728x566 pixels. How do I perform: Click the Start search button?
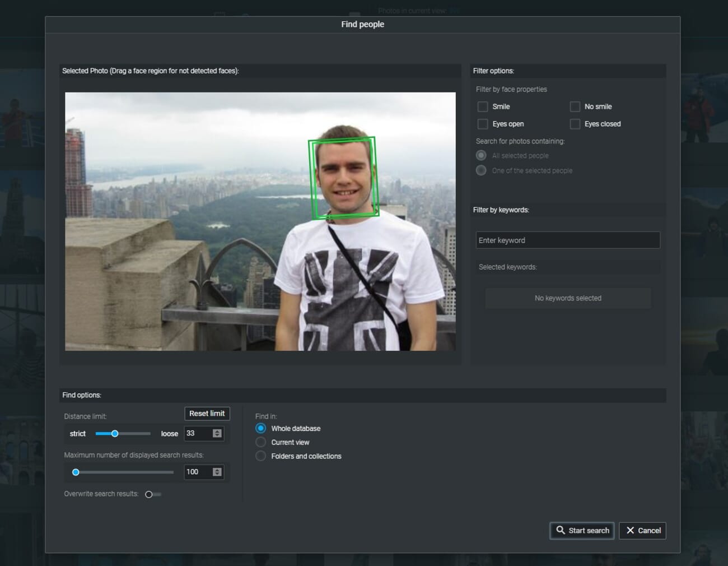click(582, 531)
